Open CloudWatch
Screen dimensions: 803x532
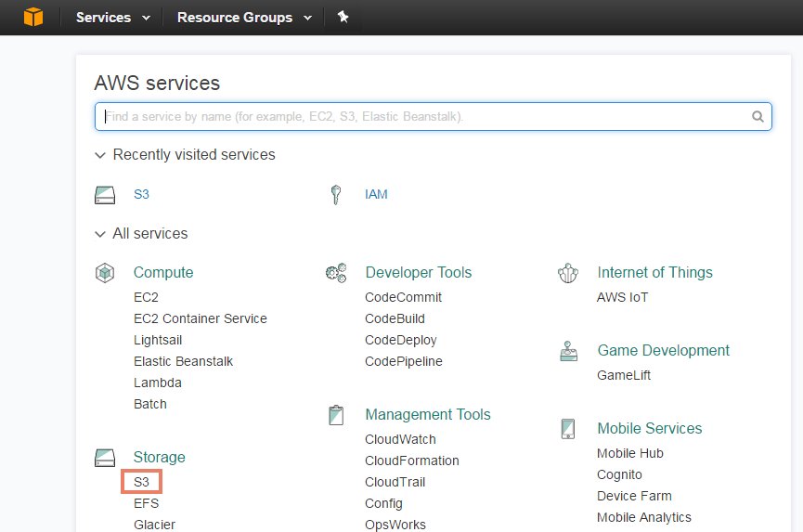tap(400, 440)
